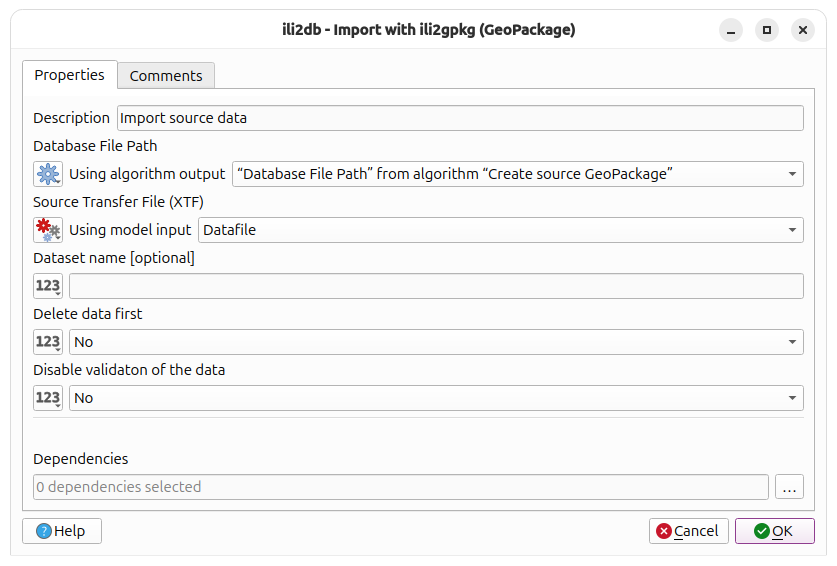Maximize the ili2db import dialog

(x=767, y=30)
